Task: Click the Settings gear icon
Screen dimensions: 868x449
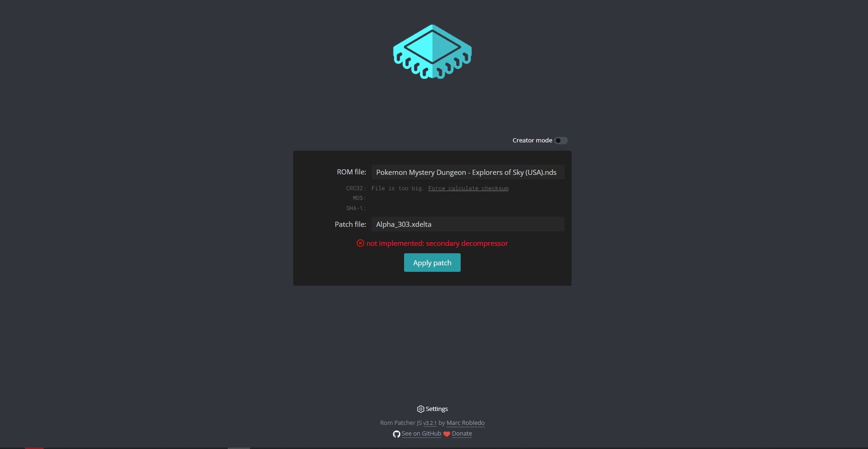Action: click(420, 409)
